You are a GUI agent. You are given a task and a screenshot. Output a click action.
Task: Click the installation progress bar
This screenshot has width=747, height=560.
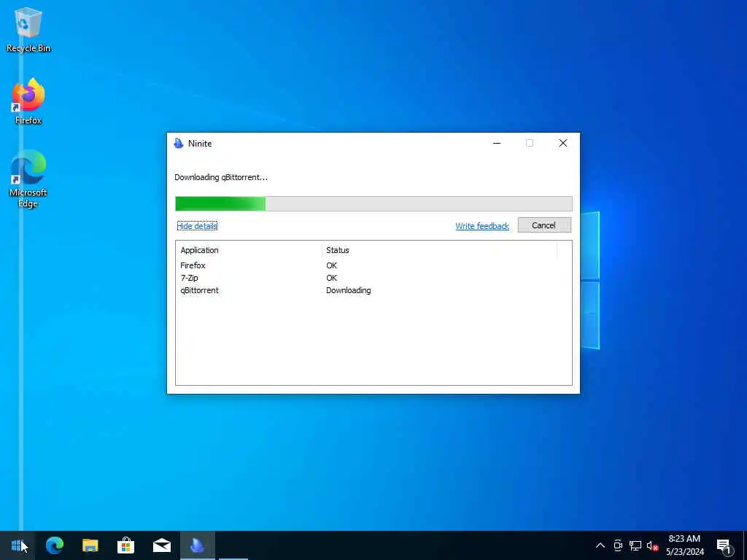click(373, 204)
